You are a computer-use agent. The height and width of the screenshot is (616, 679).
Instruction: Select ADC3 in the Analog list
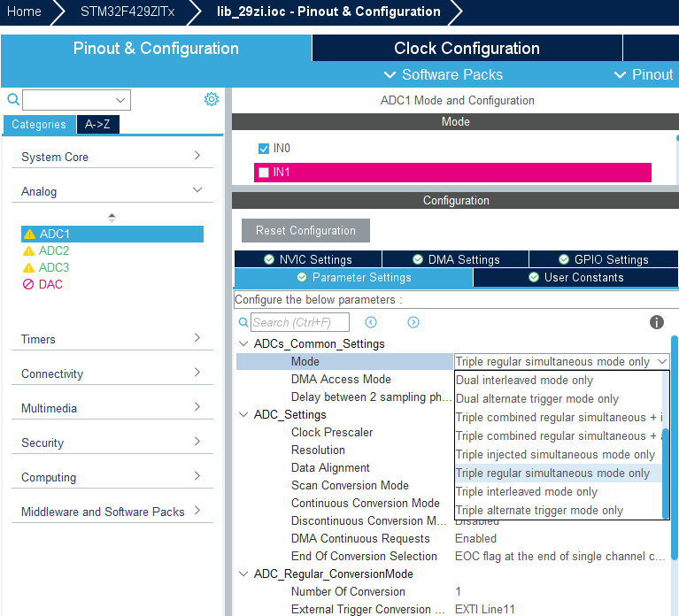click(x=54, y=268)
